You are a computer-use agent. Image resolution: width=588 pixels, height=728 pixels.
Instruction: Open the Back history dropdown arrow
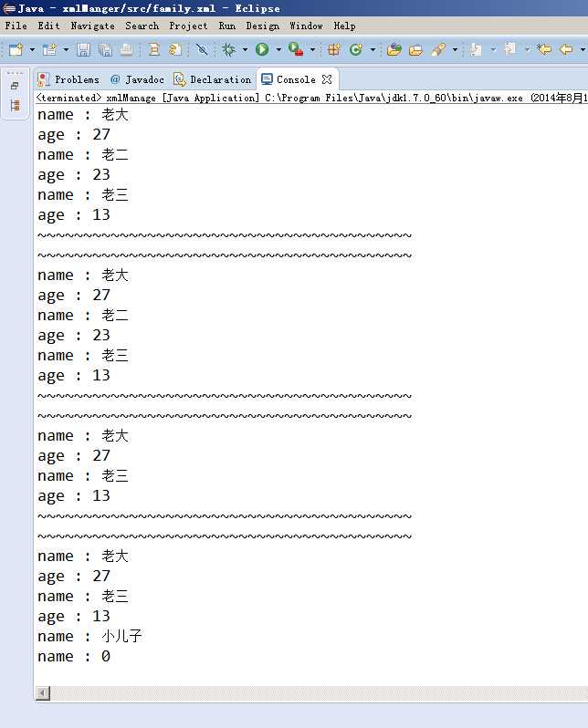pos(583,49)
